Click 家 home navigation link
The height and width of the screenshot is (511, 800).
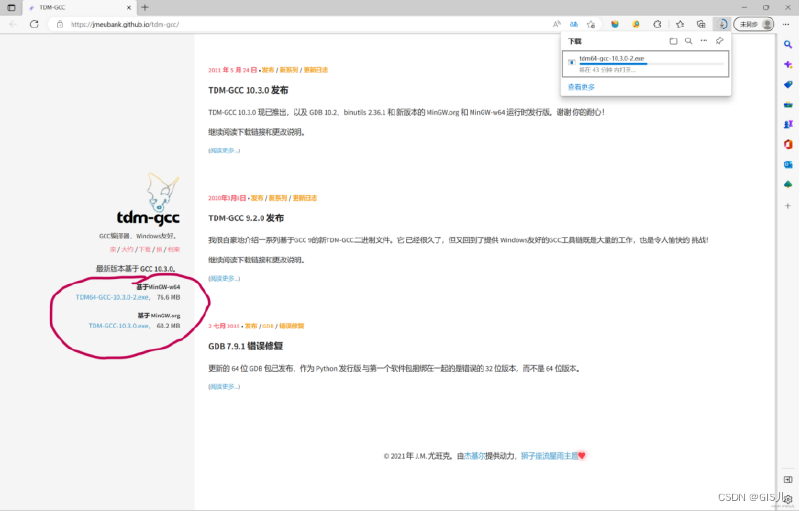point(113,249)
